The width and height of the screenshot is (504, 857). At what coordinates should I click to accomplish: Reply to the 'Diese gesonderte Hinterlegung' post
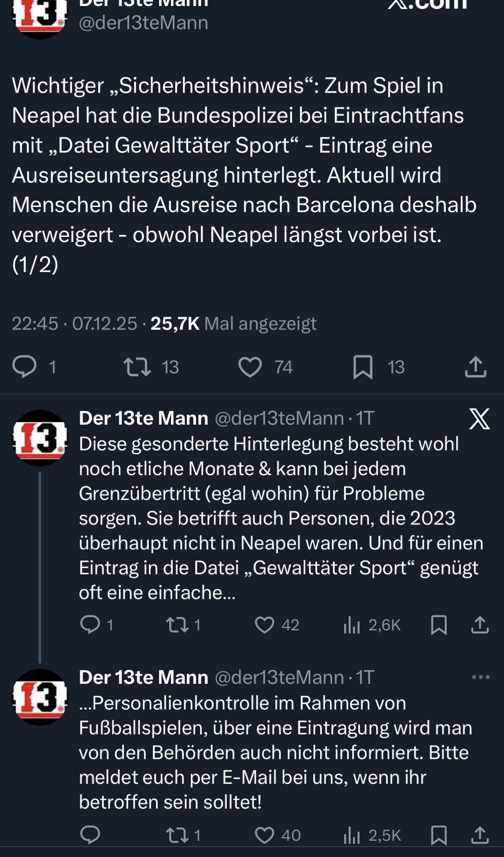pos(90,625)
